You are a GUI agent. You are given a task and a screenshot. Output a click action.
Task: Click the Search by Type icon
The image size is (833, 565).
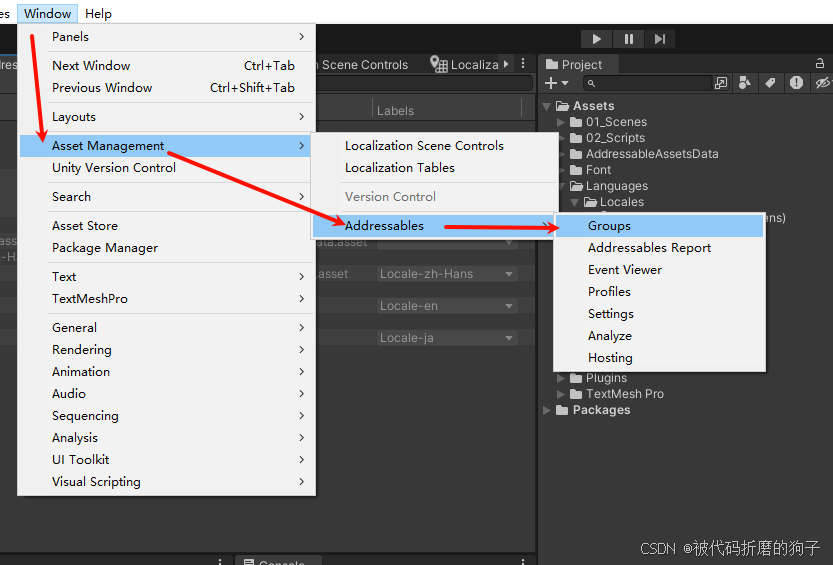tap(745, 83)
